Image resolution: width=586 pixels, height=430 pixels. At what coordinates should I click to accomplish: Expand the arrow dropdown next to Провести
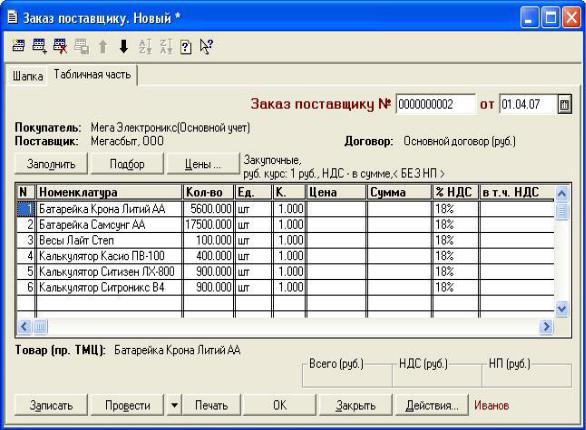pyautogui.click(x=174, y=405)
